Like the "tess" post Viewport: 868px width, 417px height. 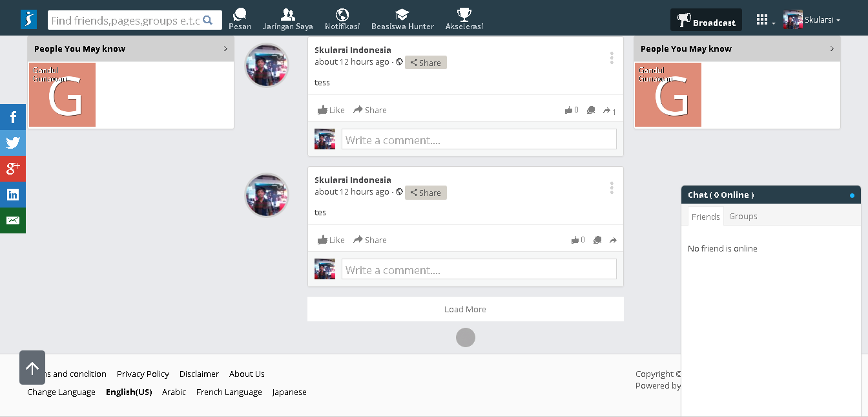[331, 110]
